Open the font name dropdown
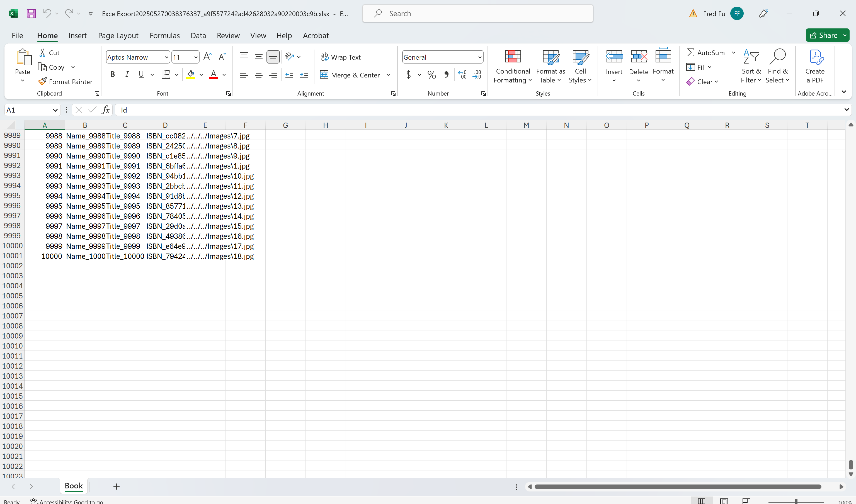Image resolution: width=856 pixels, height=504 pixels. pos(166,57)
